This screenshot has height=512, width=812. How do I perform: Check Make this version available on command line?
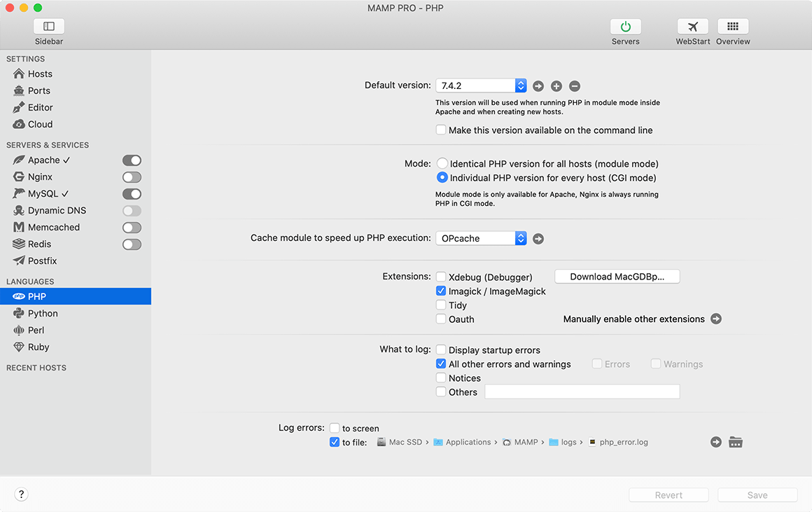(441, 130)
